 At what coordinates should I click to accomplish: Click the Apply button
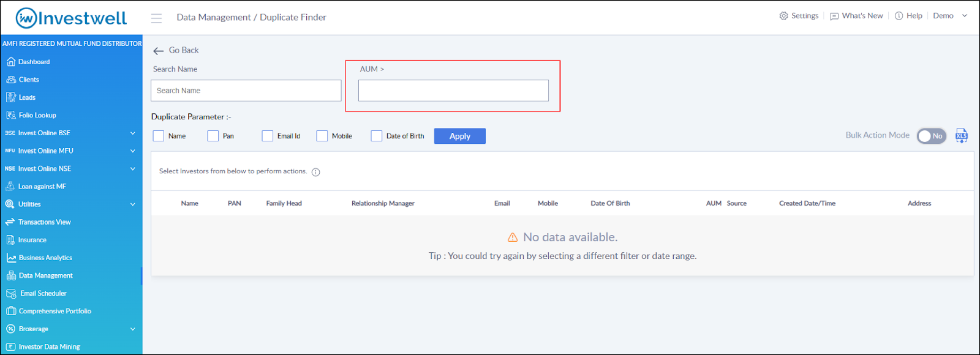[460, 136]
